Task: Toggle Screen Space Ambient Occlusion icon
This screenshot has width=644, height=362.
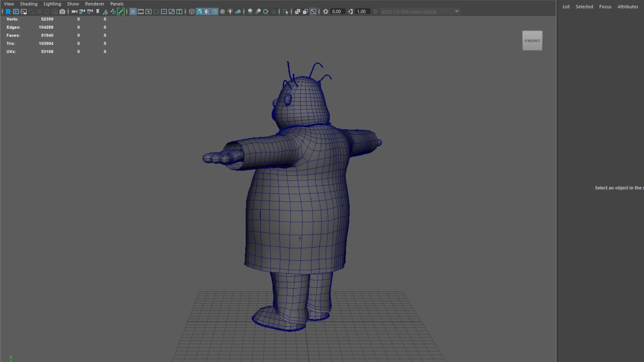Action: [x=250, y=11]
